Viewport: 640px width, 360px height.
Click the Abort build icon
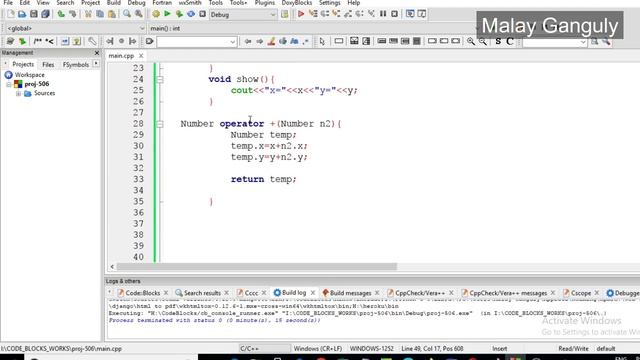(x=202, y=14)
